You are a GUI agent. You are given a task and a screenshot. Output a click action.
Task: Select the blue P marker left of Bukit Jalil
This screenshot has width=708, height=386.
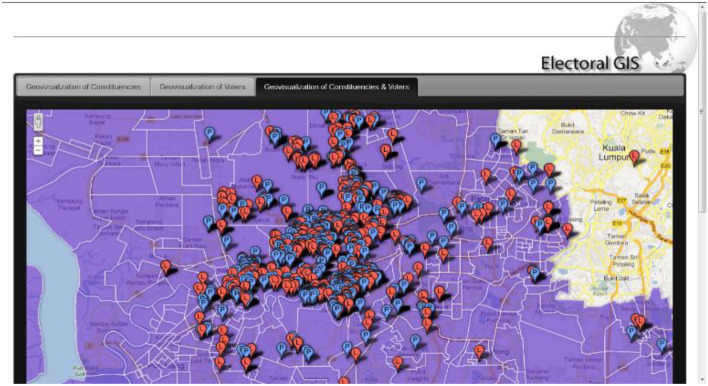[x=535, y=274]
